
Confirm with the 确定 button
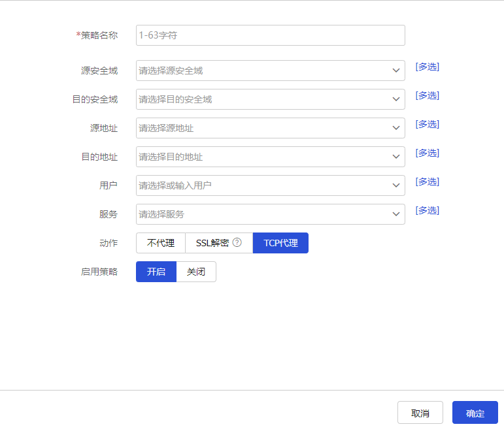[475, 413]
